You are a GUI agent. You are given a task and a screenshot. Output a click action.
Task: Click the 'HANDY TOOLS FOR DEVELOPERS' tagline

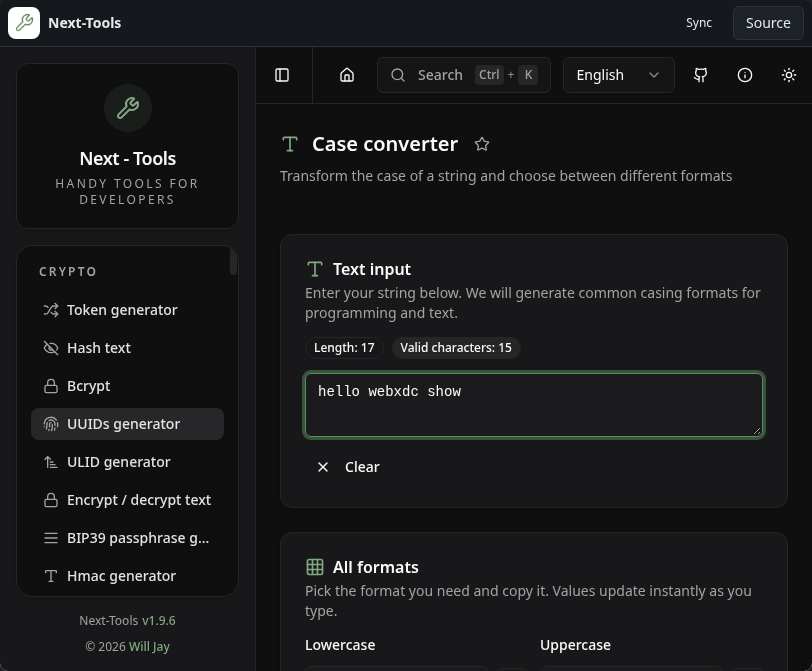[x=127, y=192]
